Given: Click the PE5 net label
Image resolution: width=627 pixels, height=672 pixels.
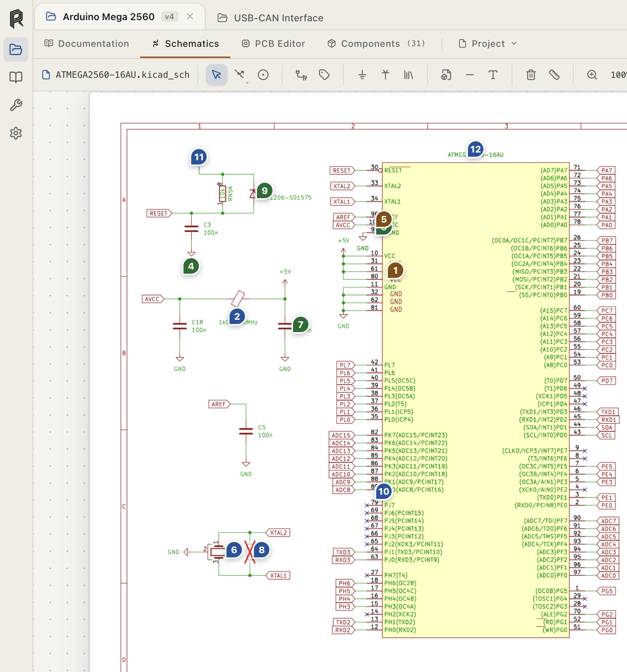Looking at the screenshot, I should [606, 466].
